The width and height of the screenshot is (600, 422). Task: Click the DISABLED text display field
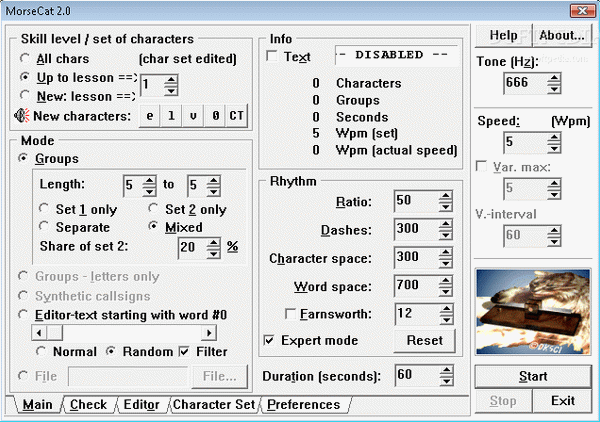tap(397, 55)
